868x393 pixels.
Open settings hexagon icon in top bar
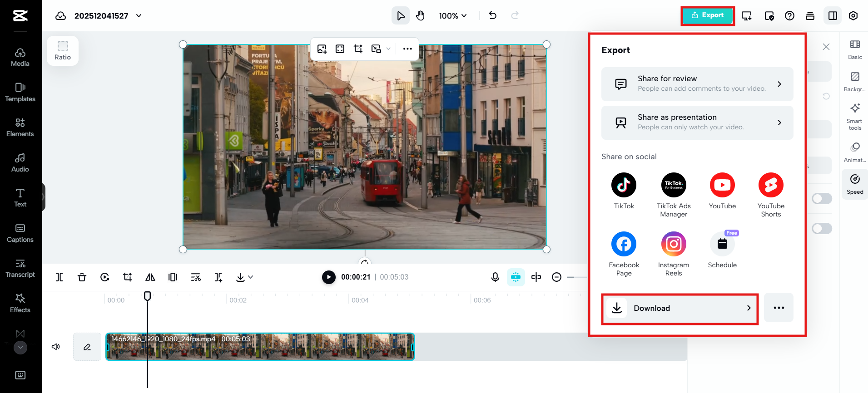853,16
